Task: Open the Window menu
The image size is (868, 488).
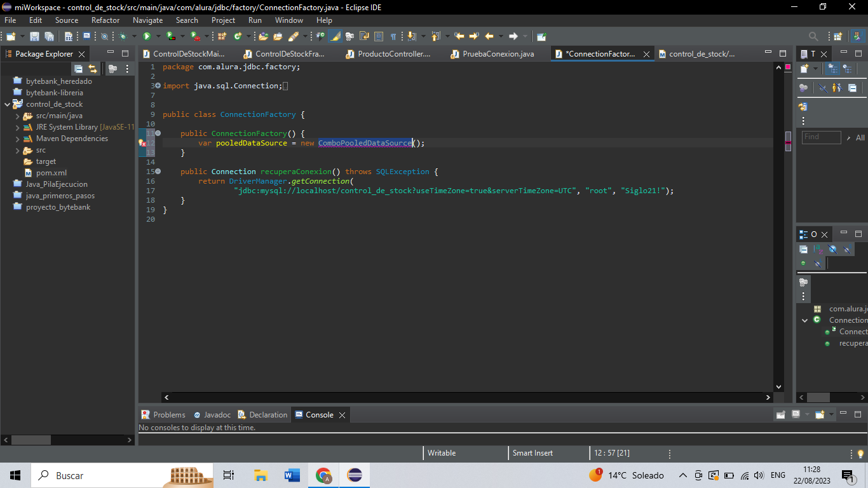Action: [x=289, y=20]
